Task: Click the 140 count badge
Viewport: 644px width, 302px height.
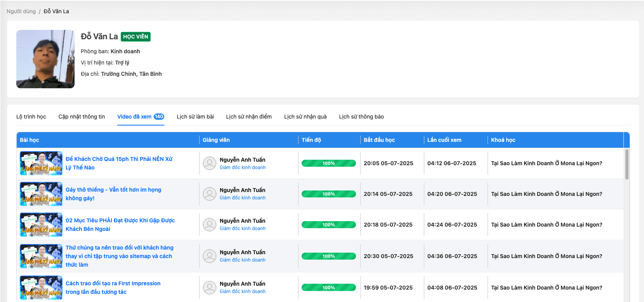Action: pos(159,117)
